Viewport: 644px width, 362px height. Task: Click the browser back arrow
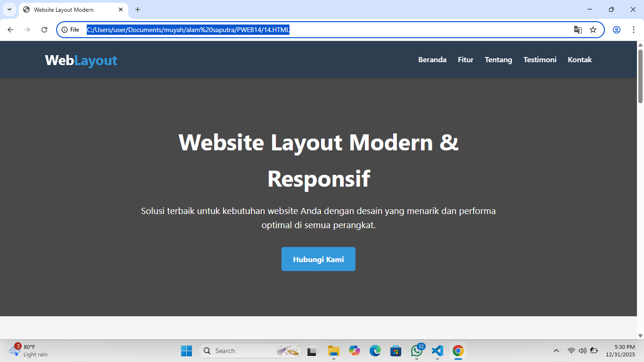(x=10, y=30)
